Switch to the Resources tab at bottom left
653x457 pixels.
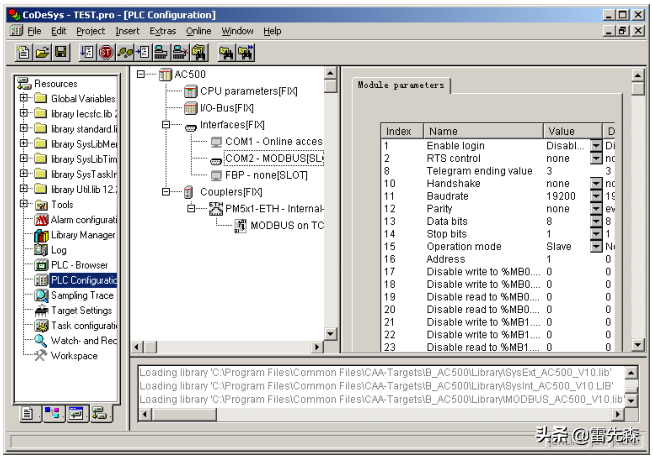(99, 413)
